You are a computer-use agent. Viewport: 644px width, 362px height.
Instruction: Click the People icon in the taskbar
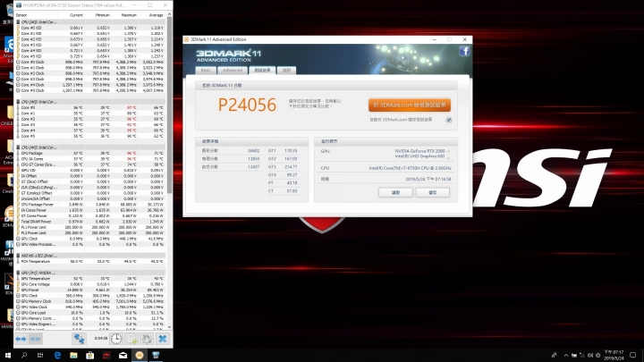pyautogui.click(x=554, y=356)
